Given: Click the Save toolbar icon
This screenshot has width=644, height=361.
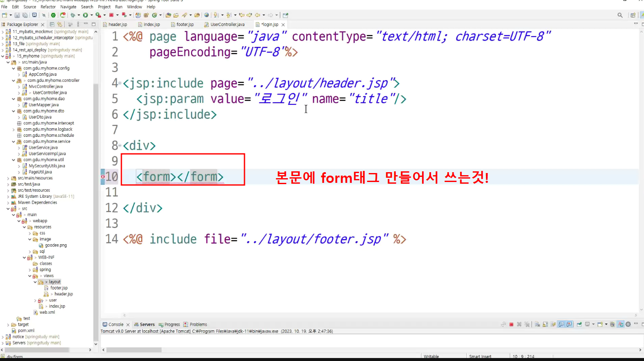Looking at the screenshot, I should (17, 15).
